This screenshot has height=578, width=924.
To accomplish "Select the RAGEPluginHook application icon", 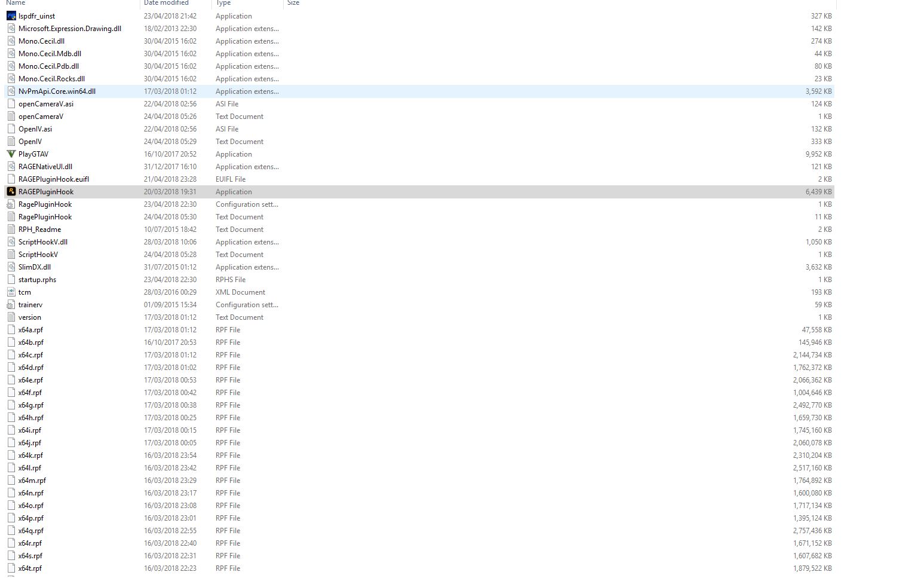I will coord(11,192).
